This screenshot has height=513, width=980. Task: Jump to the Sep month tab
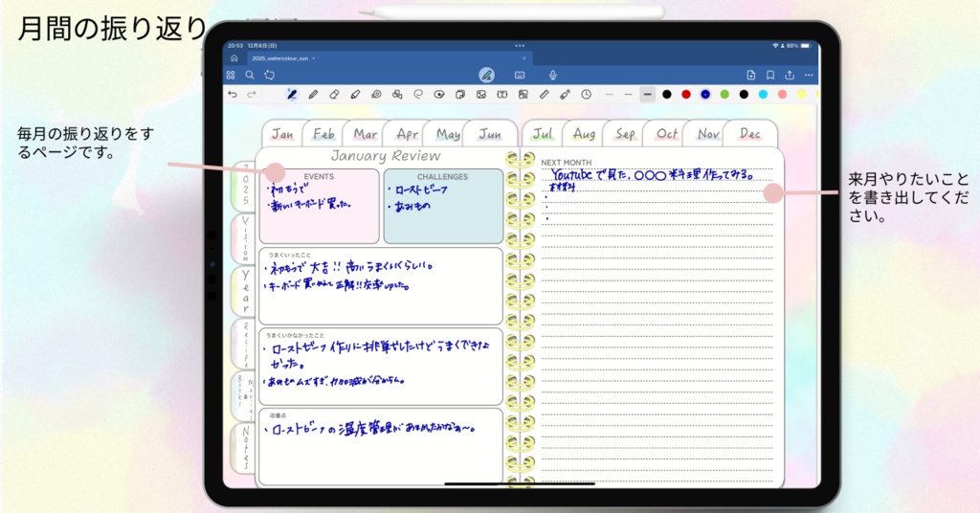pyautogui.click(x=625, y=134)
